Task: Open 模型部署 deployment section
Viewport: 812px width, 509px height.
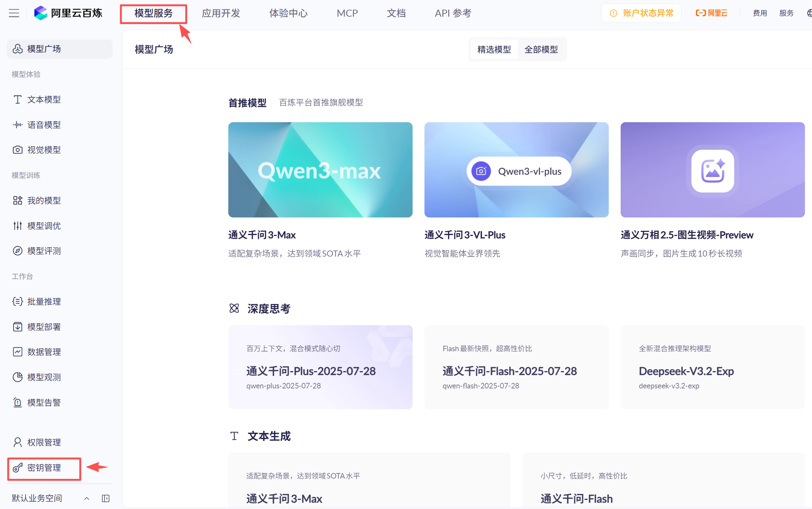Action: pos(18,327)
